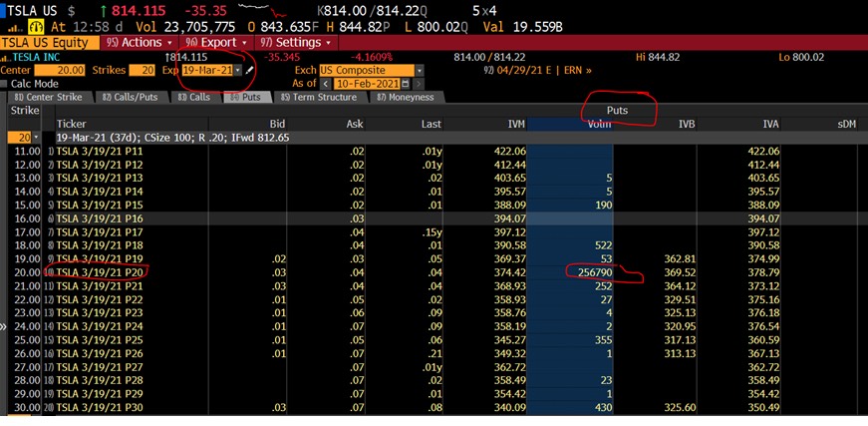868x426 pixels.
Task: Click the As of 10-Feb-2021 date field
Action: 367,84
